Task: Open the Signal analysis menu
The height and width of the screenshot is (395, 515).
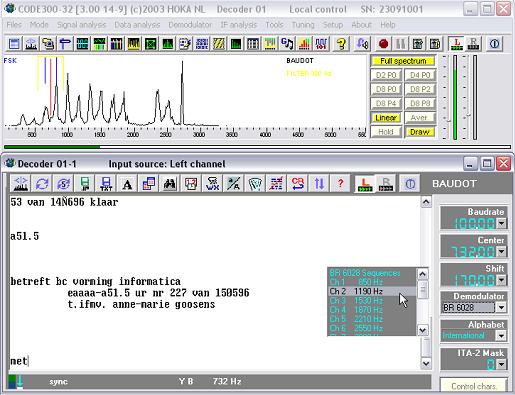Action: [81, 25]
